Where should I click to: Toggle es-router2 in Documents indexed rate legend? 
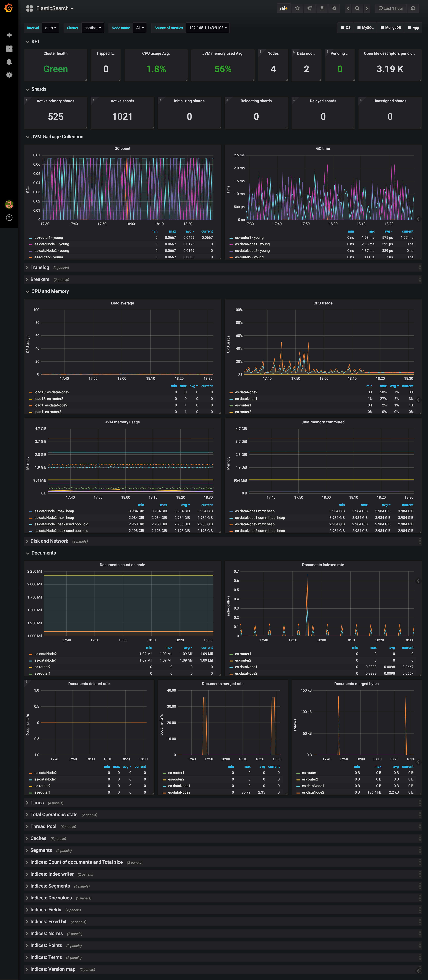[x=243, y=660]
